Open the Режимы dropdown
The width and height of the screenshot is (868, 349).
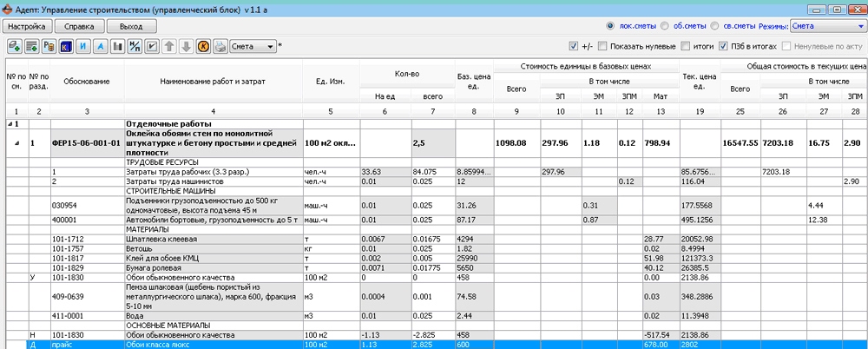pos(825,26)
